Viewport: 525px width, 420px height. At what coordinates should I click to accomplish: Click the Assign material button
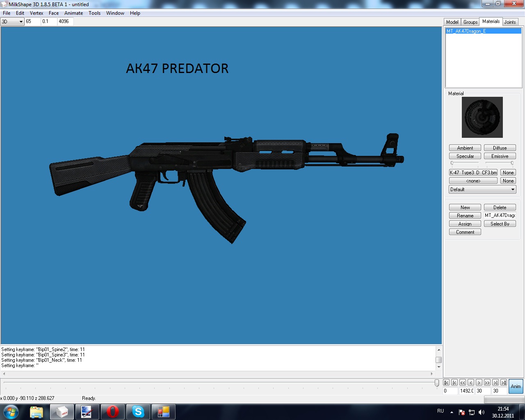tap(465, 224)
